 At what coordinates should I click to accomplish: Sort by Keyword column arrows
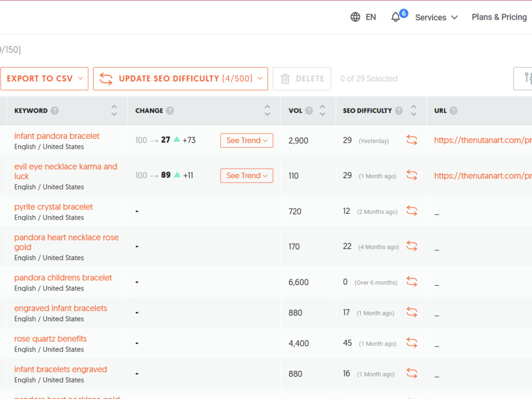(114, 111)
